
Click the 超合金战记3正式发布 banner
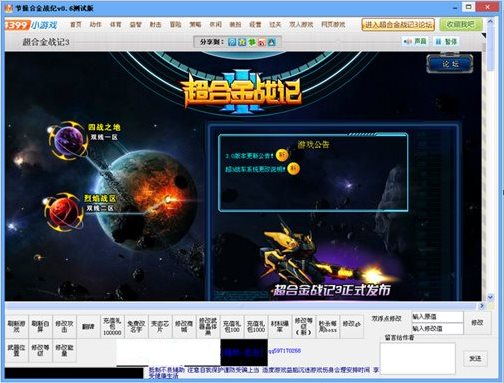pyautogui.click(x=332, y=290)
